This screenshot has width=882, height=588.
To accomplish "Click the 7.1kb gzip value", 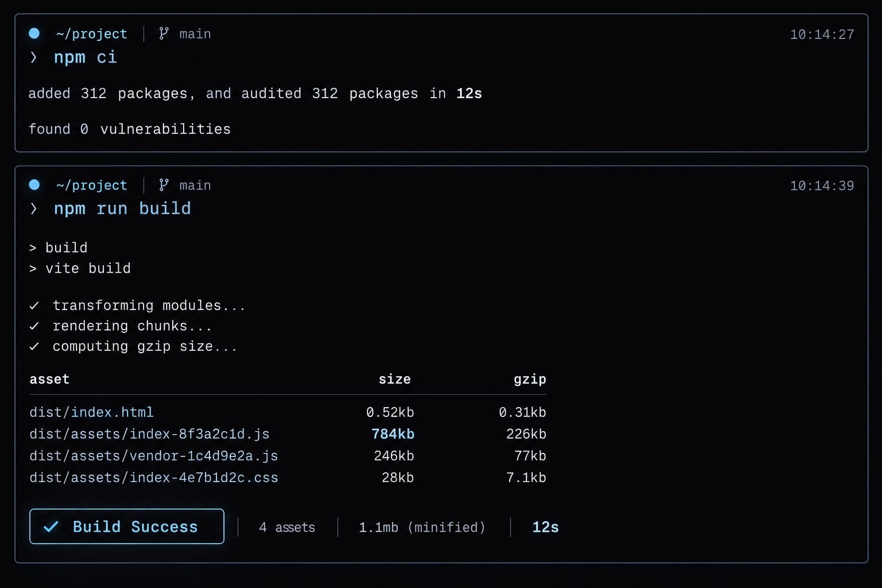I will 526,478.
